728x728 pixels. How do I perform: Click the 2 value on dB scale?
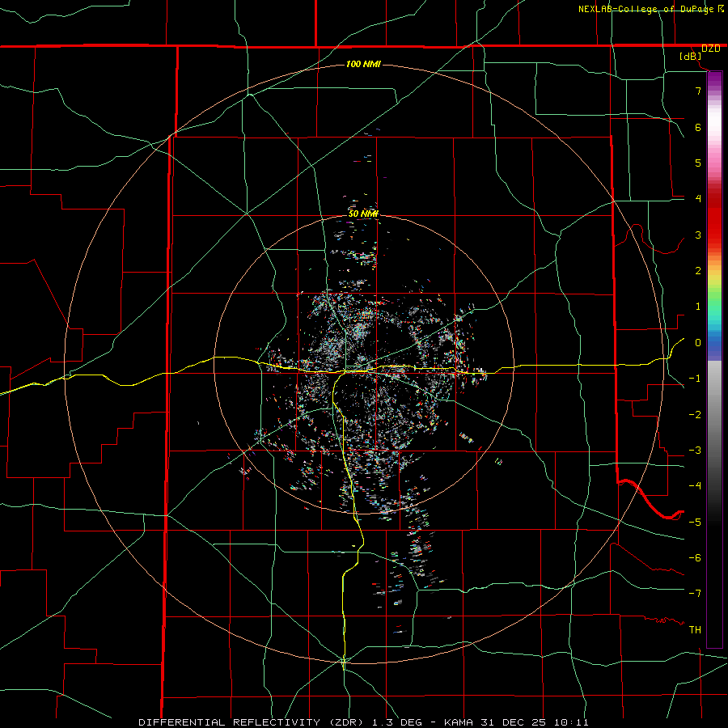[698, 271]
